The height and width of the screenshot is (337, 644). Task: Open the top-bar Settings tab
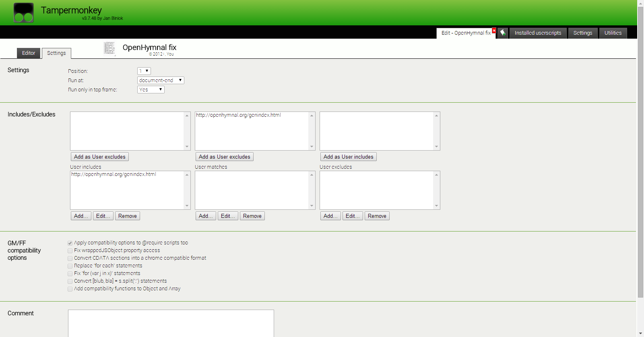click(x=583, y=33)
